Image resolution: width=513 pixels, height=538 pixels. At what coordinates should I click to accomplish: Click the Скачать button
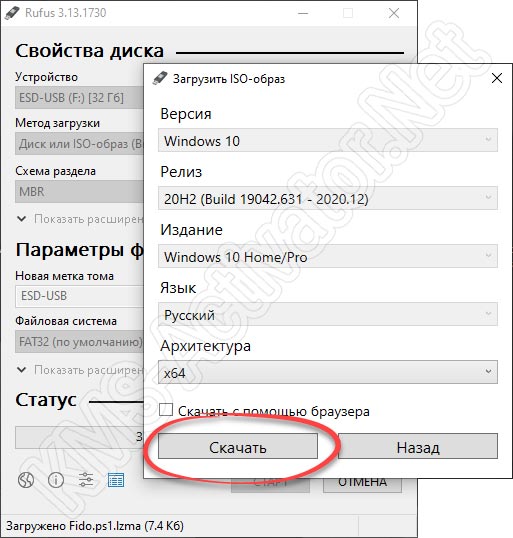click(x=238, y=446)
